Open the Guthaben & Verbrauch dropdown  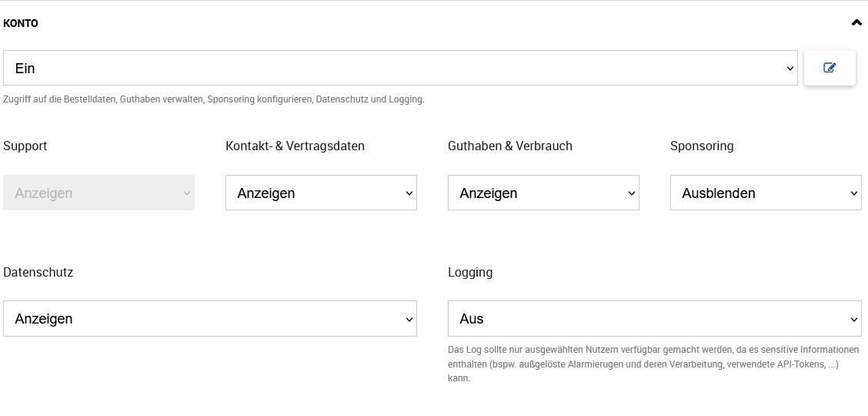[543, 193]
